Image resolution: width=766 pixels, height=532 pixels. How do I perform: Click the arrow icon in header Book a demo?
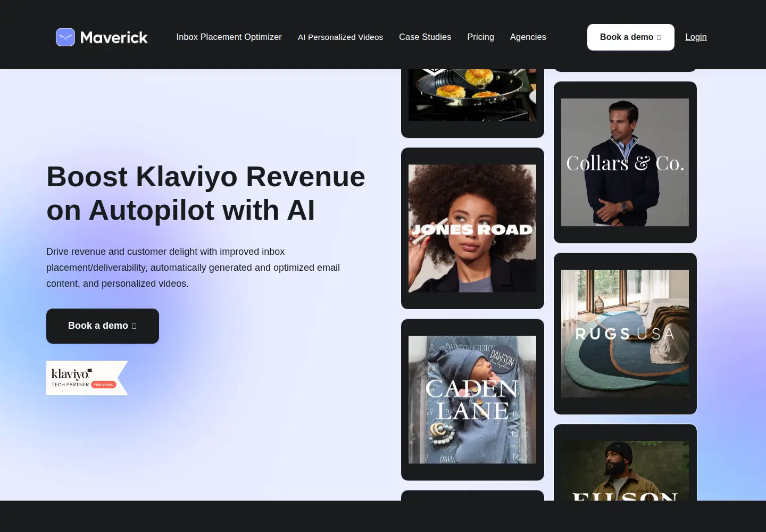click(x=659, y=38)
